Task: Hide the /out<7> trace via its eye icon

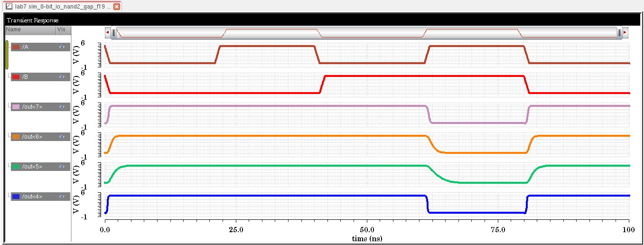Action: (61, 107)
